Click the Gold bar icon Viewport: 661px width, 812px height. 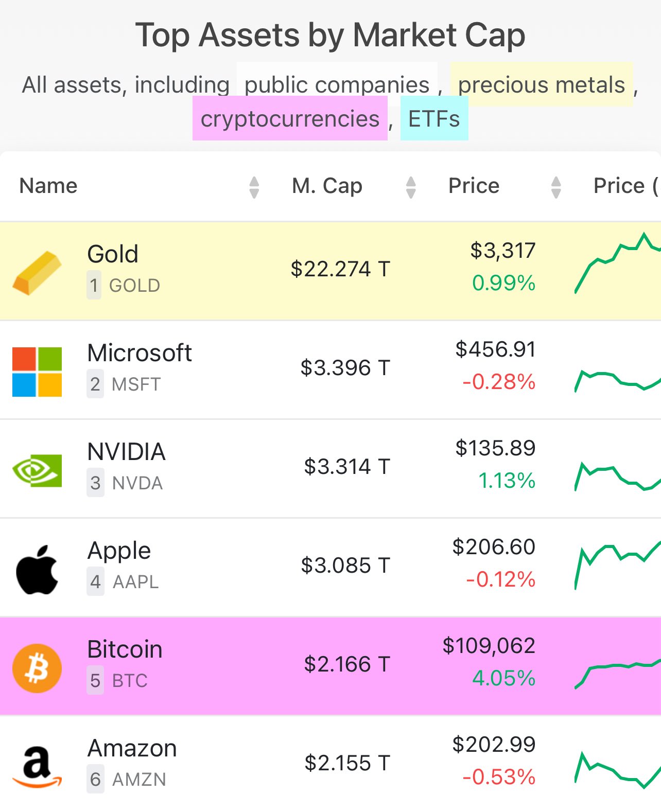coord(37,273)
